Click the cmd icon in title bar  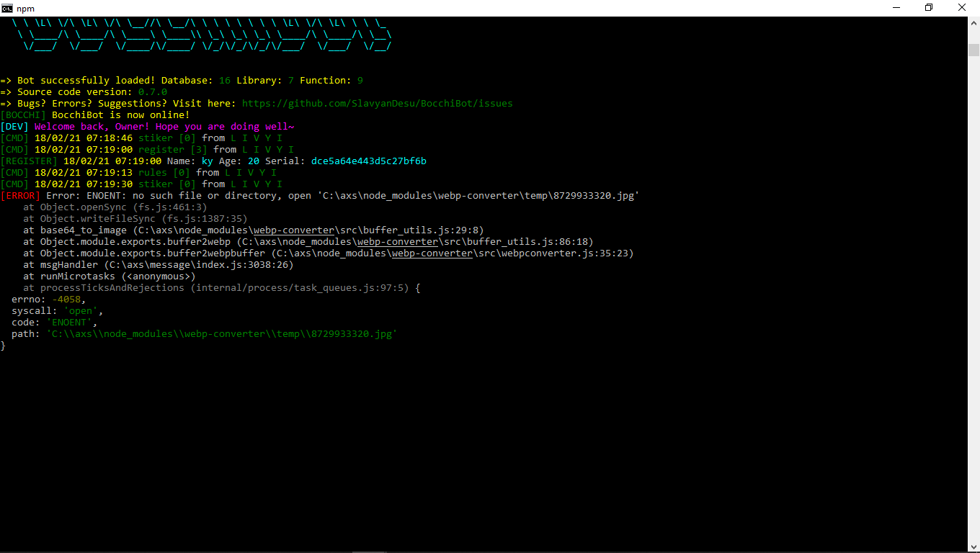pos(7,8)
